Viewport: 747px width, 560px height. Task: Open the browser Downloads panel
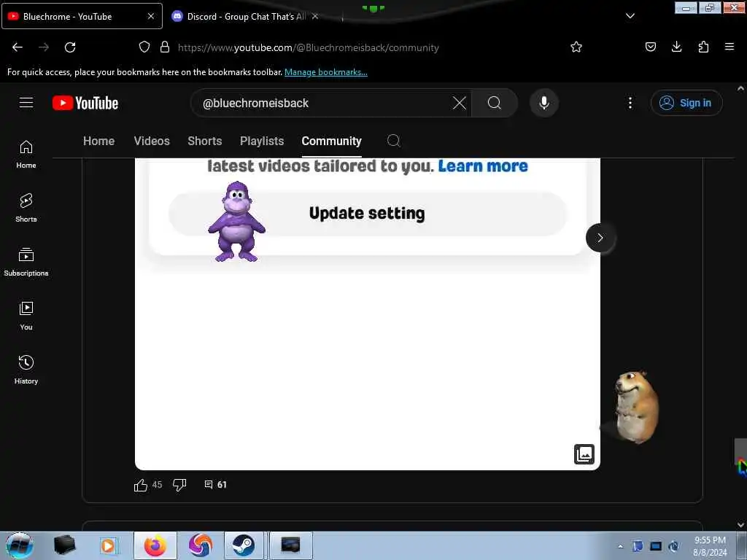(x=676, y=47)
